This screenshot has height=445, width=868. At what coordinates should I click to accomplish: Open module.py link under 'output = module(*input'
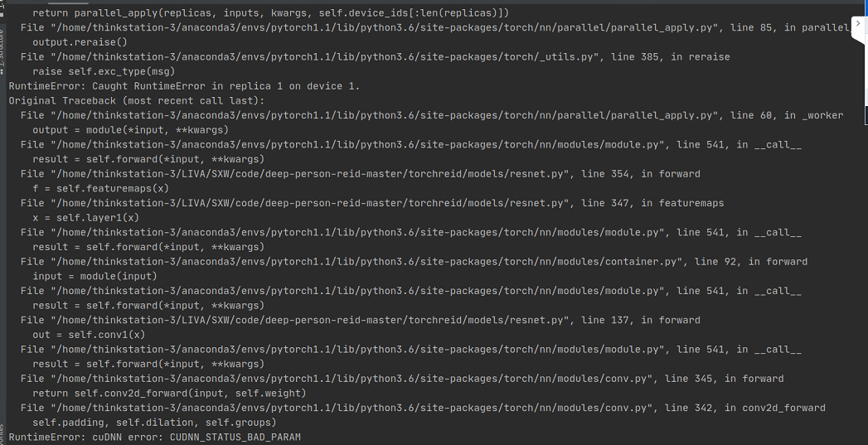point(359,145)
